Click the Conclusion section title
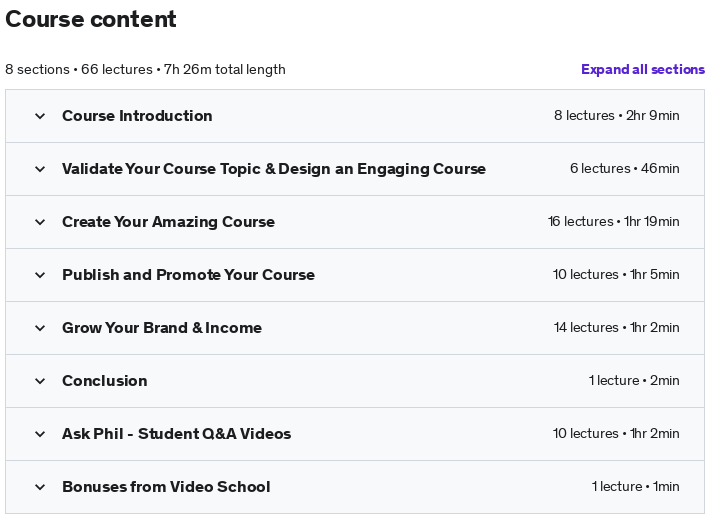The image size is (705, 514). [x=105, y=381]
